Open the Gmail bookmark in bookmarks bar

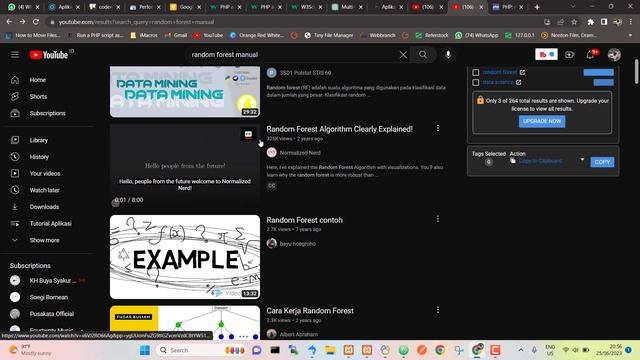click(x=176, y=36)
